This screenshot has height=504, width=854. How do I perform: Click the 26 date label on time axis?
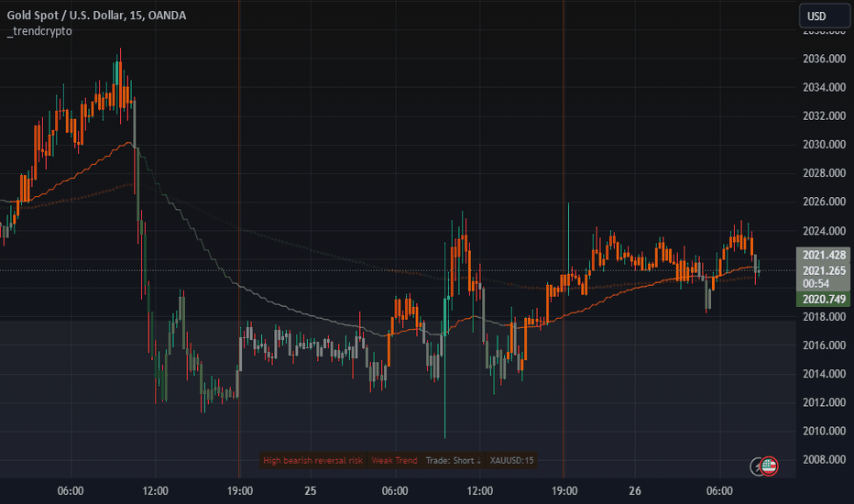(635, 491)
